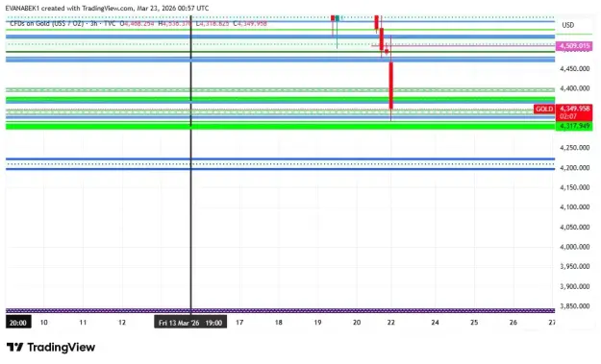Click date 17 on the time axis
This screenshot has height=364, width=601.
[239, 323]
